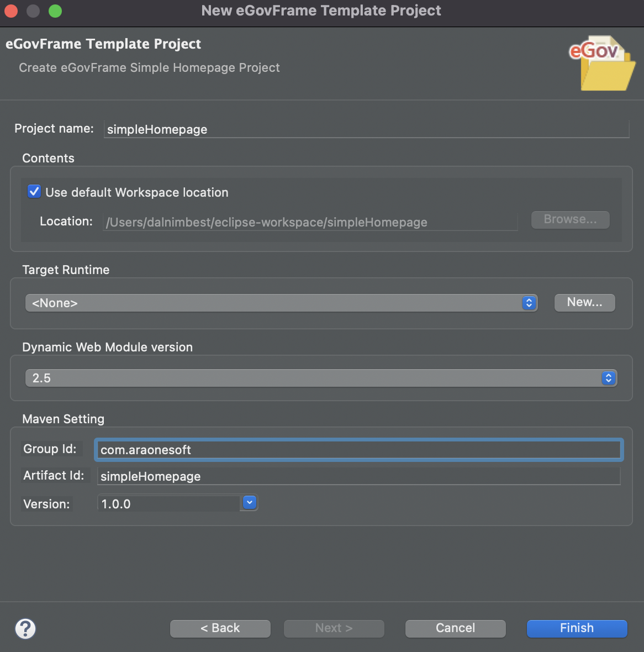644x652 pixels.
Task: Click the green zoom window button
Action: pyautogui.click(x=55, y=11)
